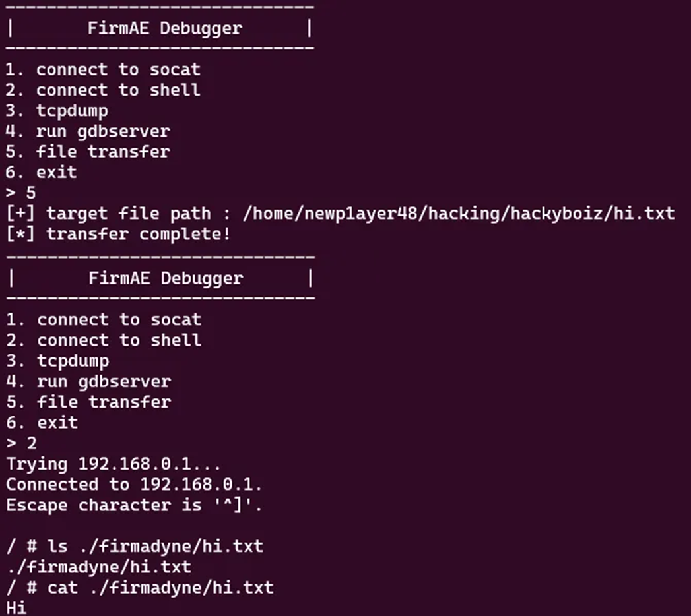Click the first 'connect to shell' menu line
Viewport: 691px width, 616px height.
pos(103,90)
